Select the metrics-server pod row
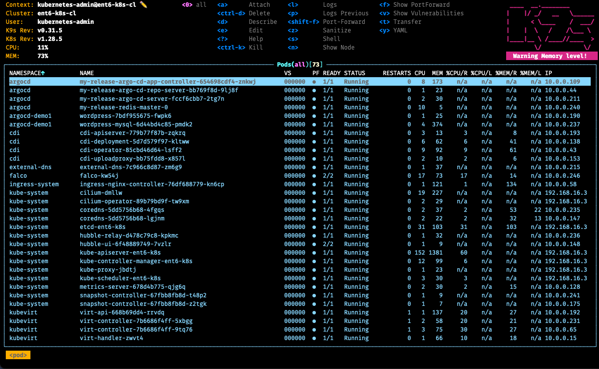Screen dimensions: 599x369 click(x=300, y=287)
